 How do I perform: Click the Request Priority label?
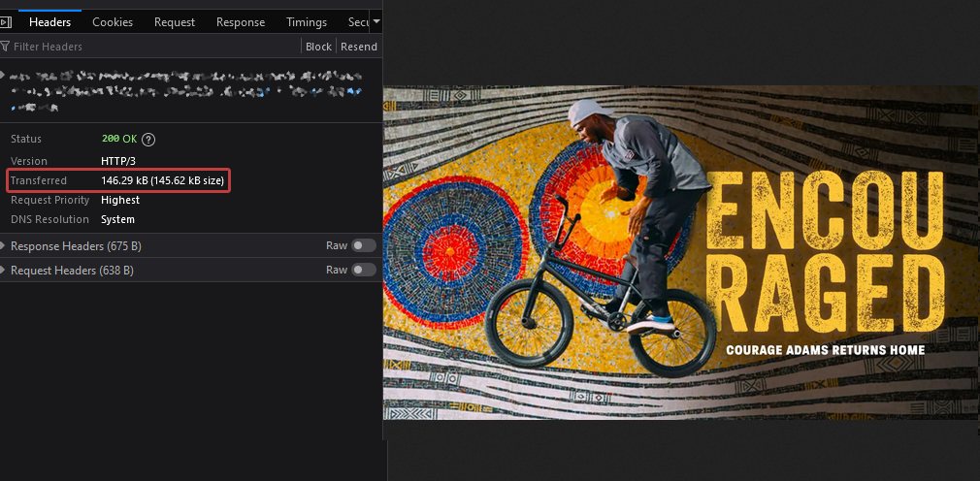click(50, 200)
